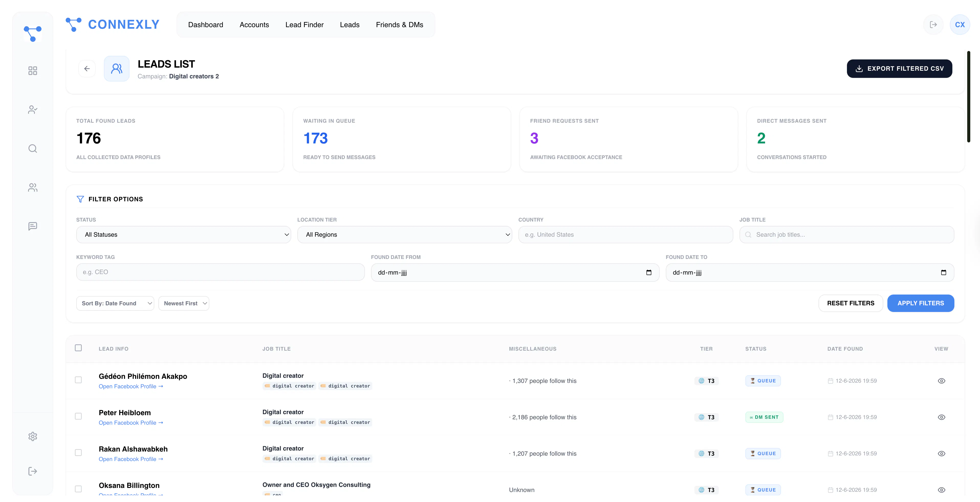The height and width of the screenshot is (502, 980).
Task: Click the Date Found column header
Action: pyautogui.click(x=845, y=349)
